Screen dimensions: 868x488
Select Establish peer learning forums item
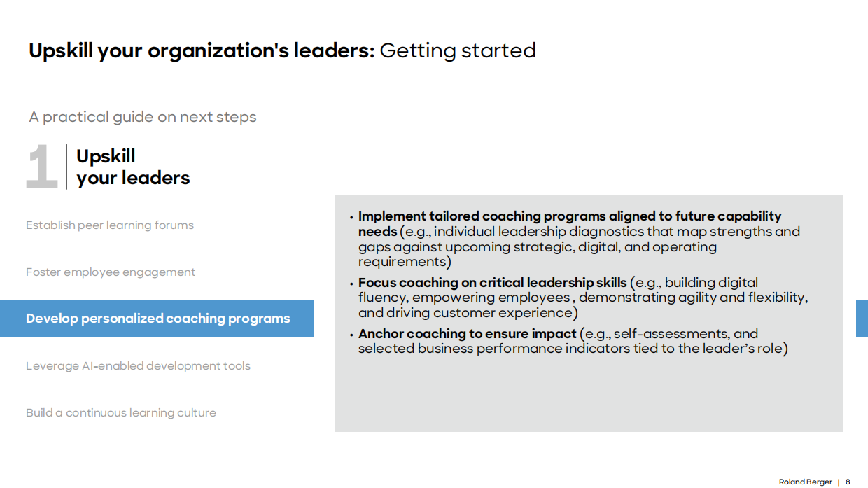110,225
